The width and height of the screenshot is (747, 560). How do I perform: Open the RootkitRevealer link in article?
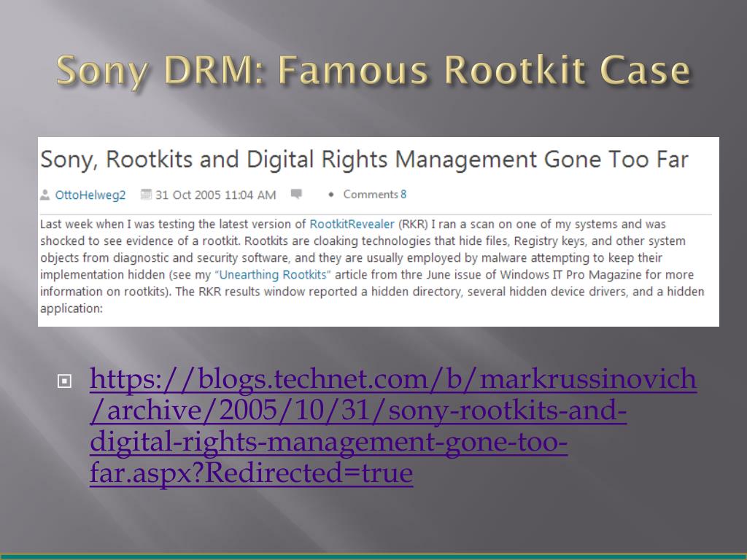pos(352,225)
